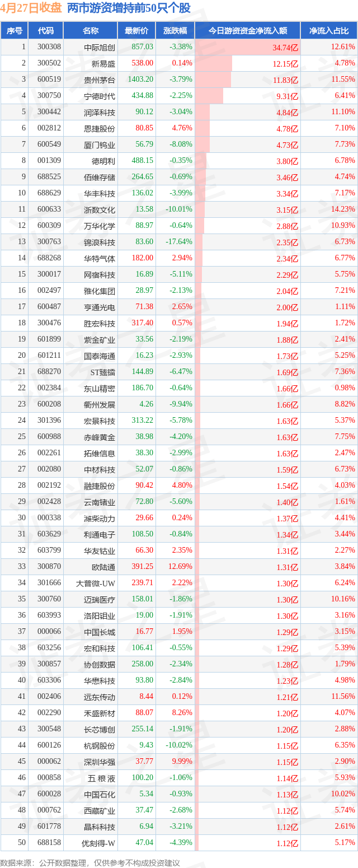
Task: Click stock name 中国石化
Action: coord(100,794)
